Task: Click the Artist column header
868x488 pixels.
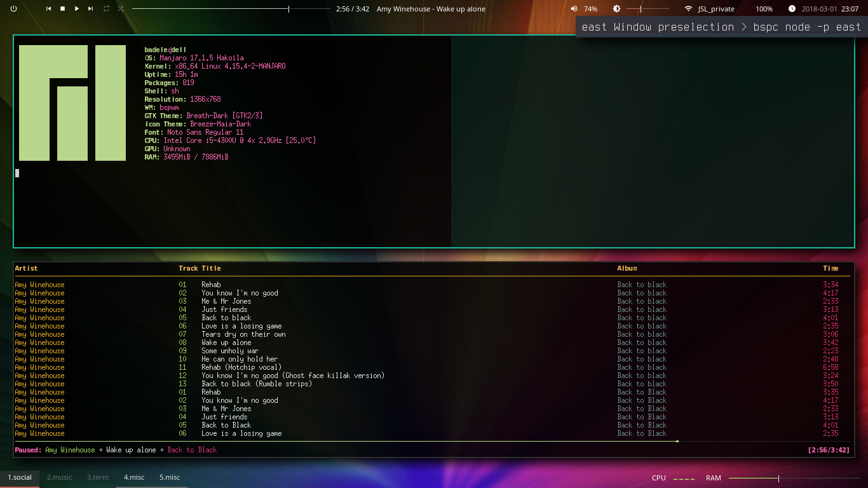Action: point(26,268)
